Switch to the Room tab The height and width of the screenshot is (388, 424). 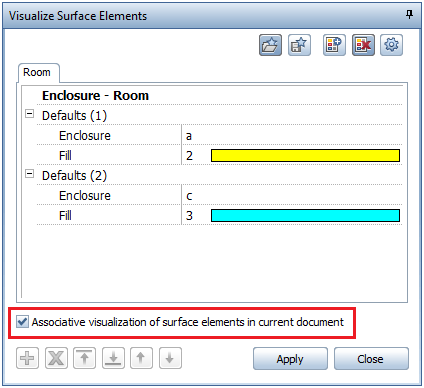coord(38,73)
